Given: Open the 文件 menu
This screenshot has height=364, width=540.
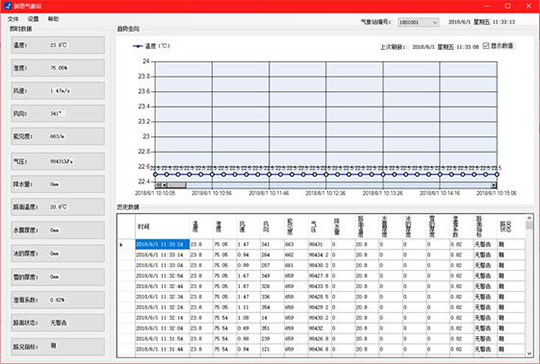Looking at the screenshot, I should [x=13, y=19].
